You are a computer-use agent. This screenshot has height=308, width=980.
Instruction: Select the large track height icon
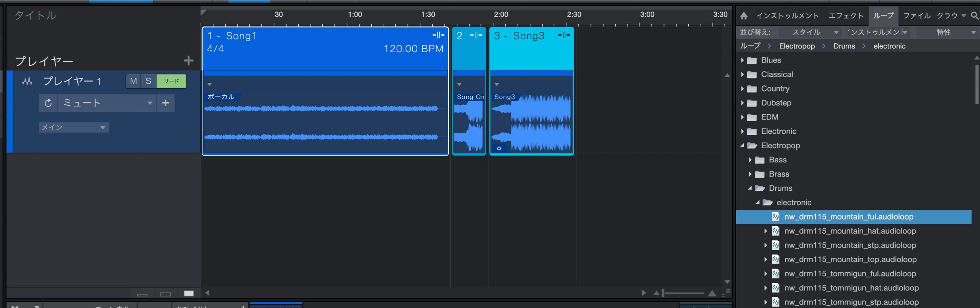pos(189,293)
